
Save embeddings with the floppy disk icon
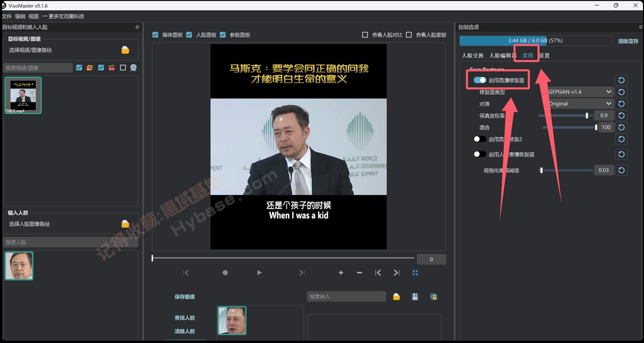point(415,297)
